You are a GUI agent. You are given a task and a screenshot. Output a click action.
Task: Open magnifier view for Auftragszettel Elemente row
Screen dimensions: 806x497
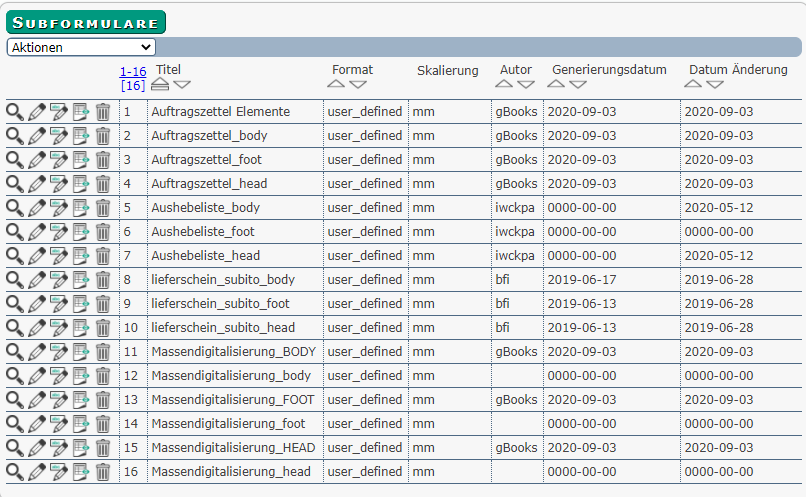[14, 112]
